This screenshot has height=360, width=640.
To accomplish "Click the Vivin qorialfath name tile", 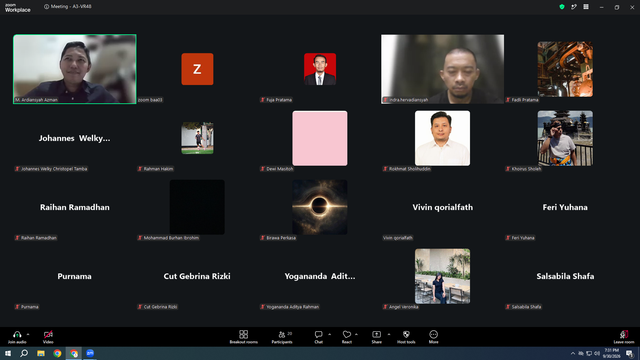I will point(442,207).
